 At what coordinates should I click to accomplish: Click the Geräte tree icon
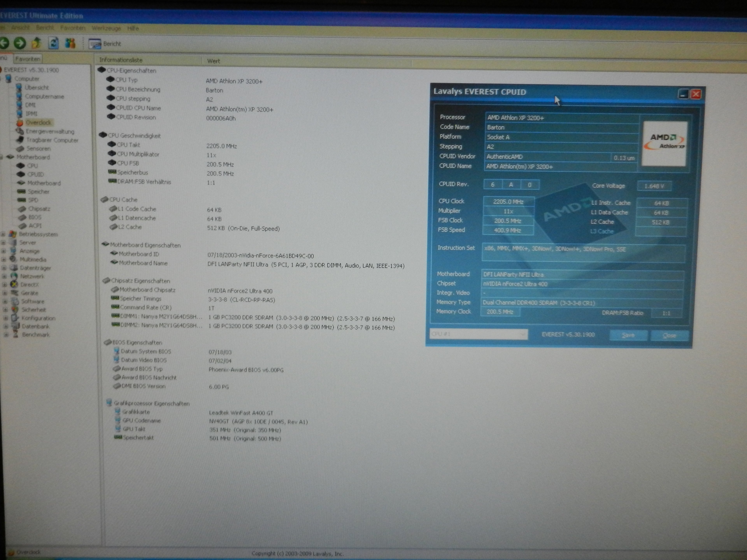click(14, 293)
